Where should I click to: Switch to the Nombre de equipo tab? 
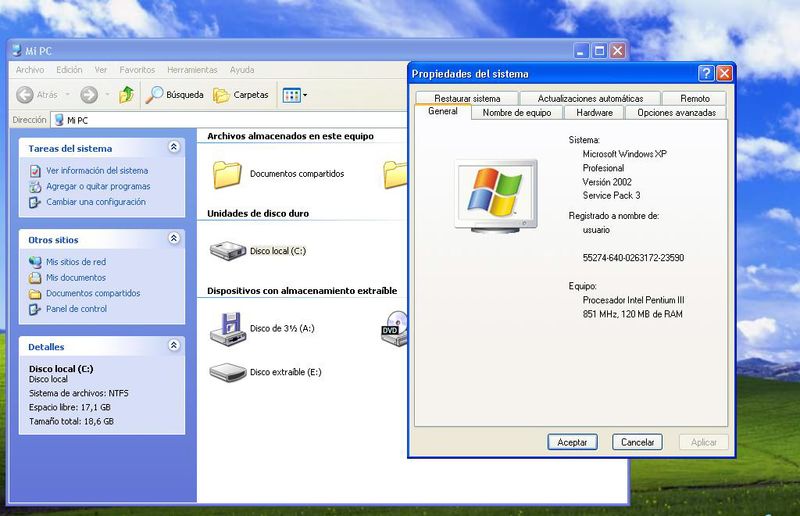(516, 112)
